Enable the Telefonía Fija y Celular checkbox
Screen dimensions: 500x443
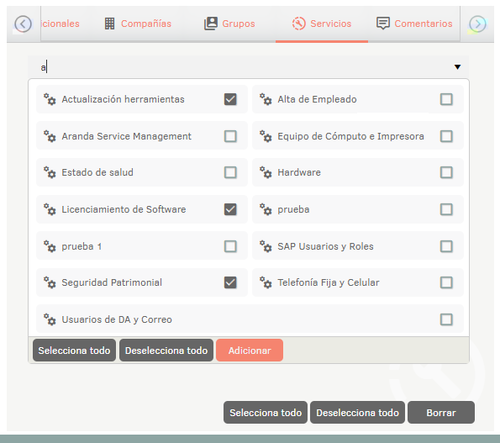coord(446,283)
